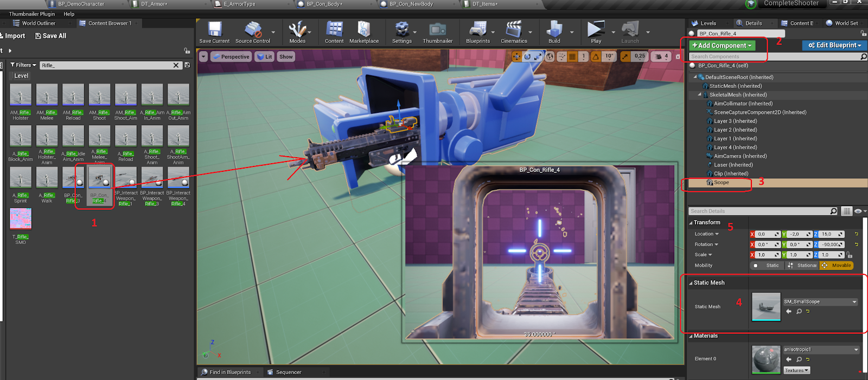The width and height of the screenshot is (868, 380).
Task: Select the rotate gizmo tool in viewport
Action: pyautogui.click(x=527, y=56)
